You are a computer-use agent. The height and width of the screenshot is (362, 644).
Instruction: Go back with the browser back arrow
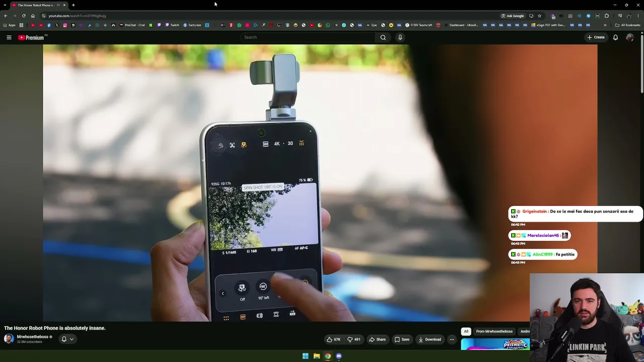click(6, 16)
